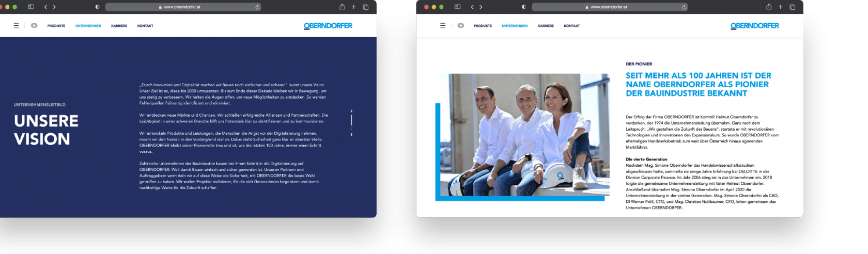This screenshot has height=254, width=868.
Task: Open hamburger menu in right browser window
Action: coord(443,25)
